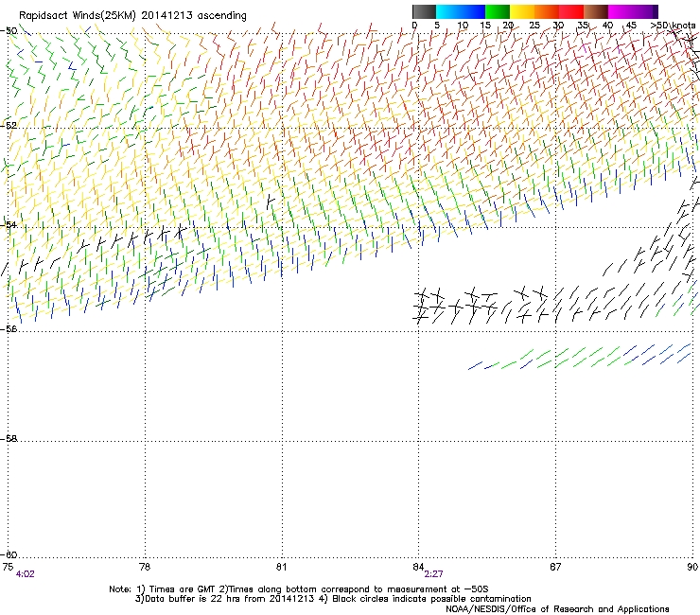The height and width of the screenshot is (615, 700).
Task: Click the 84 longitude axis label
Action: (418, 567)
